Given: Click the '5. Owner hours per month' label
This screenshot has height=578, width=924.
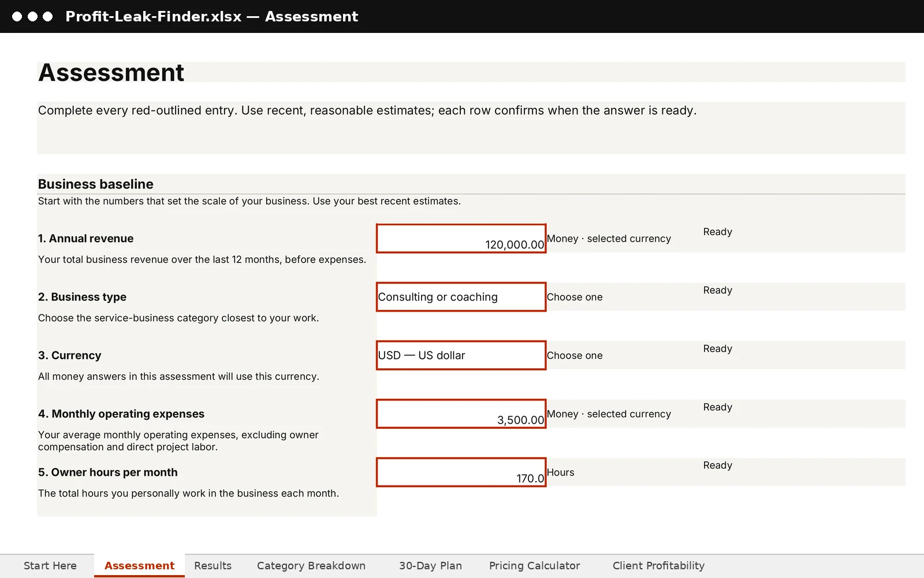Looking at the screenshot, I should click(108, 472).
